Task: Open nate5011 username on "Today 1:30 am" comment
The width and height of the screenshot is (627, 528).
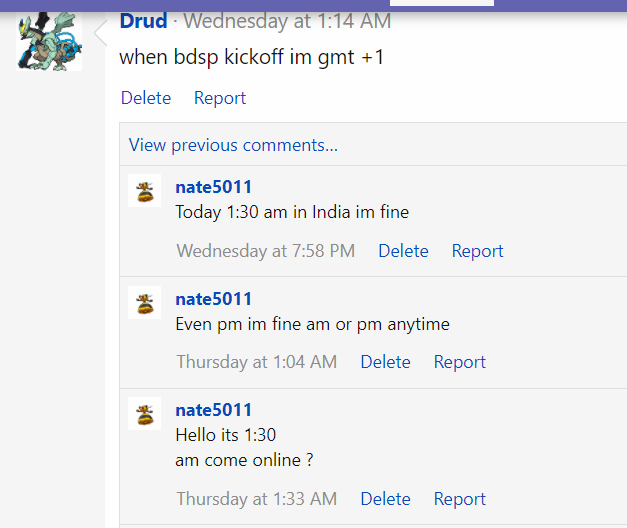Action: [x=213, y=187]
